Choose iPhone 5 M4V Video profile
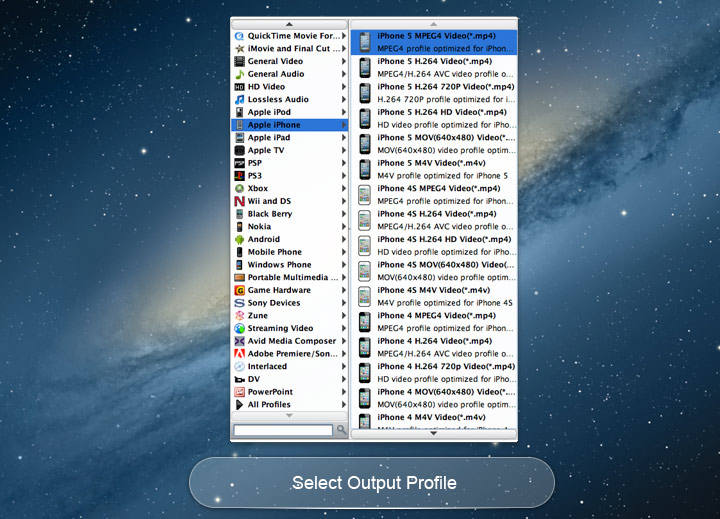The height and width of the screenshot is (519, 720). point(434,169)
